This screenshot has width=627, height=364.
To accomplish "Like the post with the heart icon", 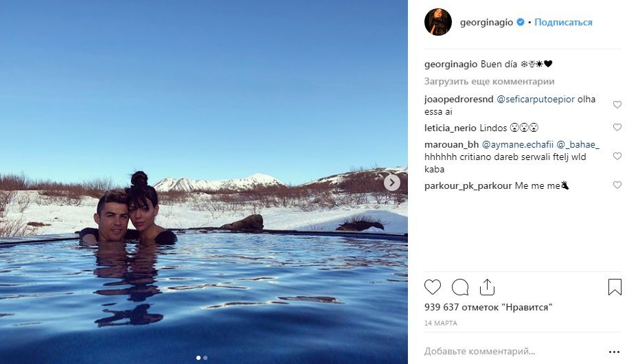I will coord(432,287).
